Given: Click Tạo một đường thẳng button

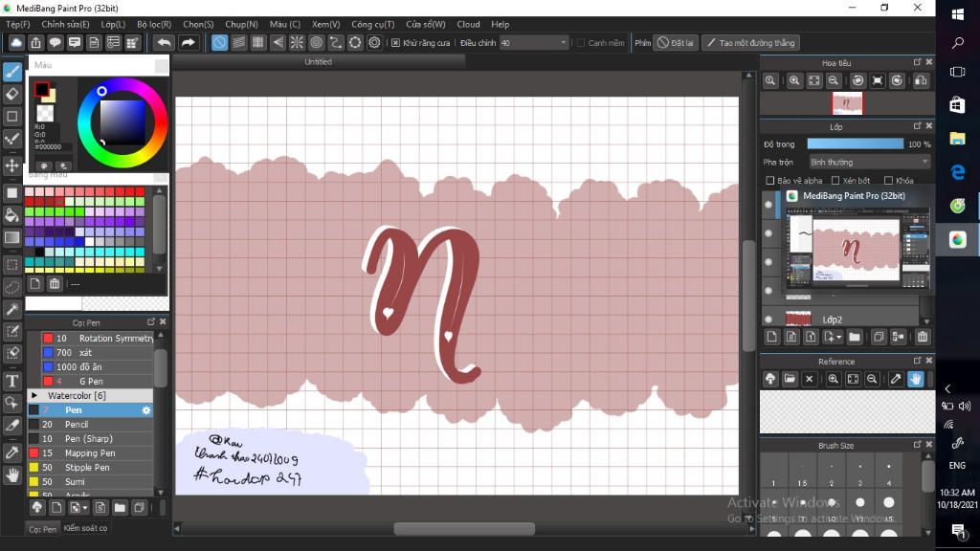Looking at the screenshot, I should [x=750, y=42].
